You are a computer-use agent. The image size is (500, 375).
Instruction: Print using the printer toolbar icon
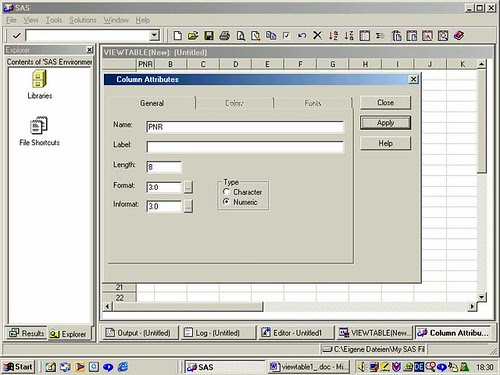tap(225, 35)
